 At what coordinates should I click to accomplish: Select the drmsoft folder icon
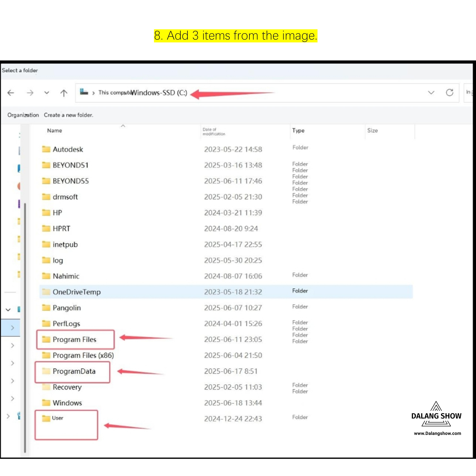point(46,197)
